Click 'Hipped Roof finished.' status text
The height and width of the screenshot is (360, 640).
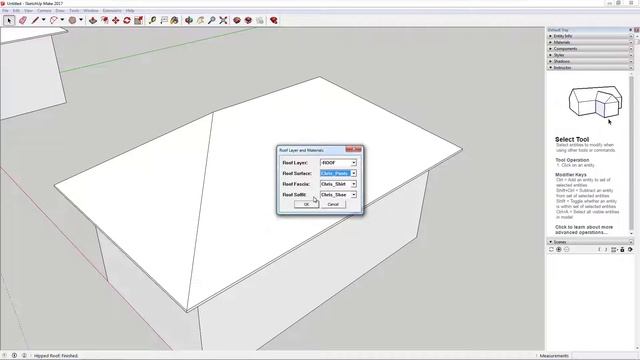tap(56, 356)
